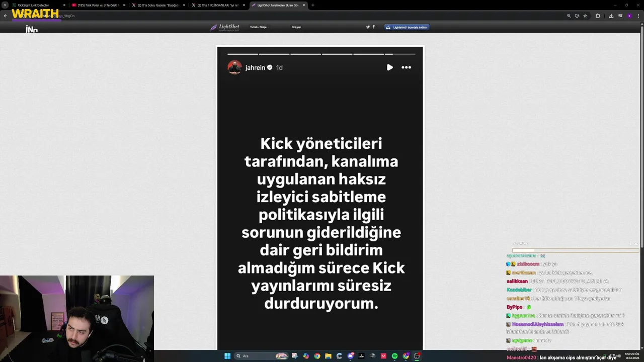Click the Giriş yap sign-in link
644x362 pixels.
(296, 27)
